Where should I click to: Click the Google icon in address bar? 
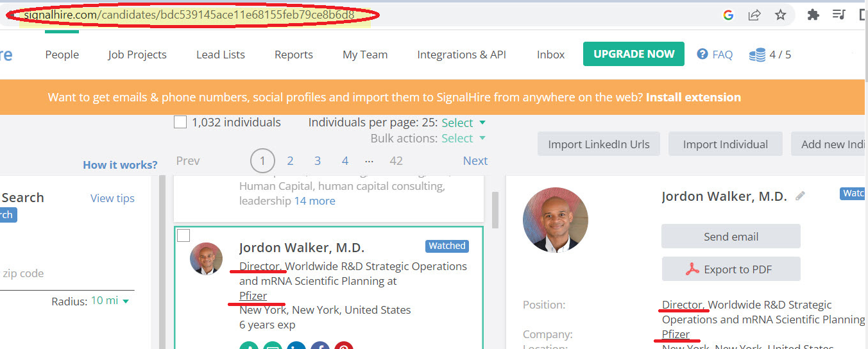728,15
